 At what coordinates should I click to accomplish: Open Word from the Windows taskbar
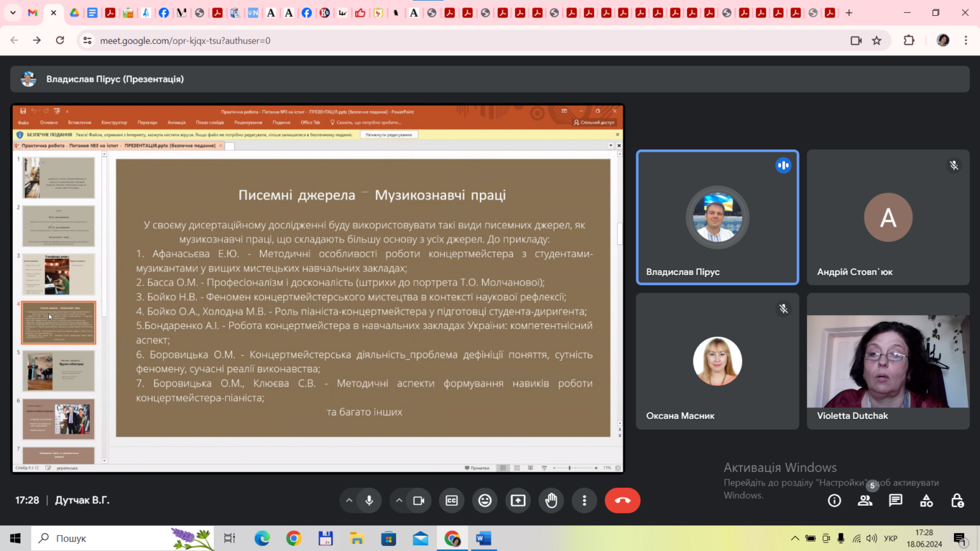(x=484, y=539)
